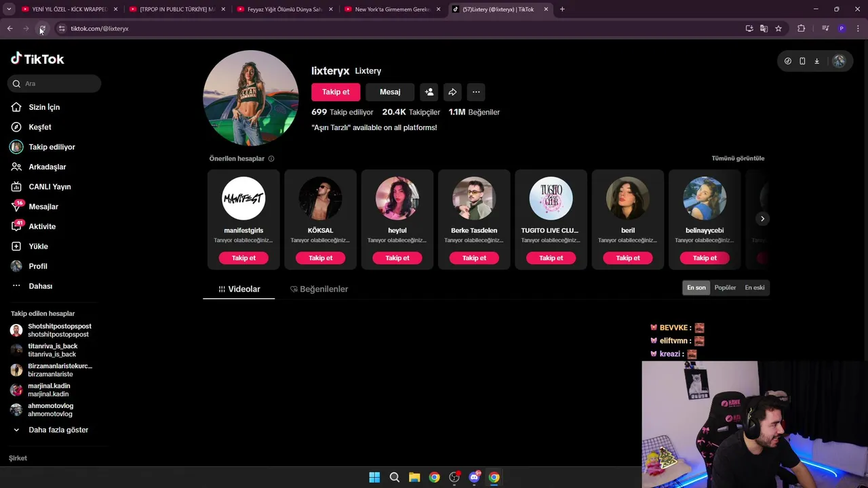The height and width of the screenshot is (488, 868).
Task: Switch to Videolar tab
Action: coord(239,289)
